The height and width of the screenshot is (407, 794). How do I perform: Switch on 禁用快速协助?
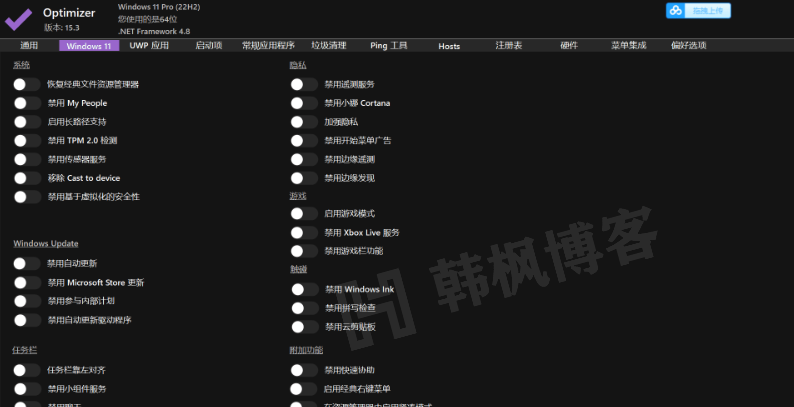point(304,370)
